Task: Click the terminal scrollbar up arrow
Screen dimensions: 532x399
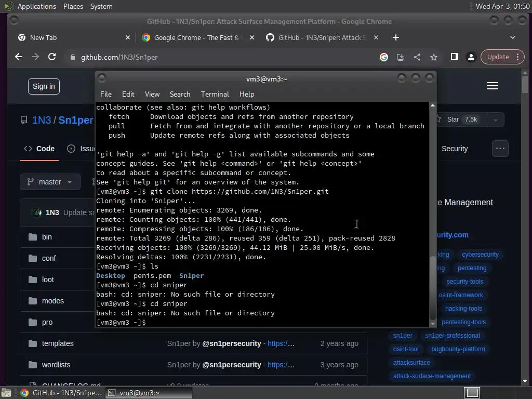Action: coord(433,106)
